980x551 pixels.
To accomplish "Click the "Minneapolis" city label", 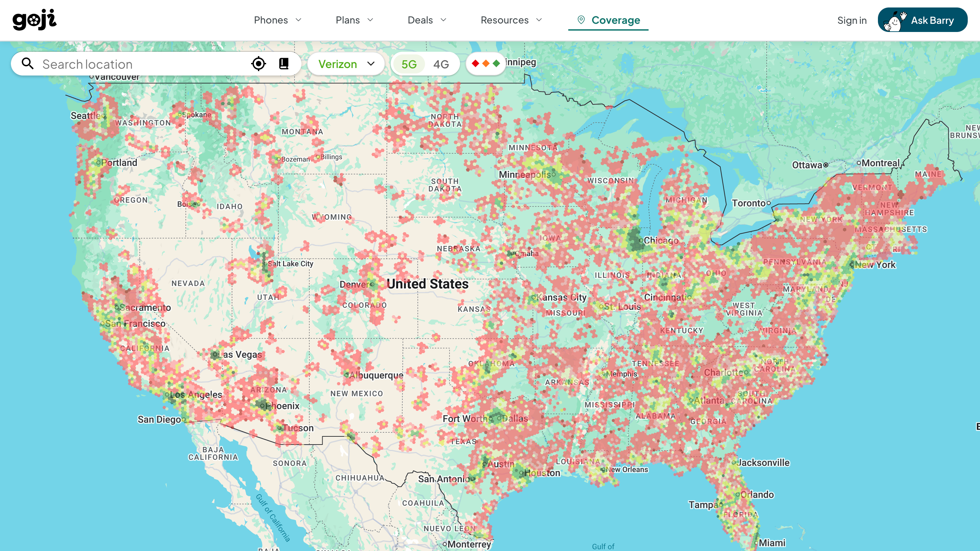I will pos(525,174).
